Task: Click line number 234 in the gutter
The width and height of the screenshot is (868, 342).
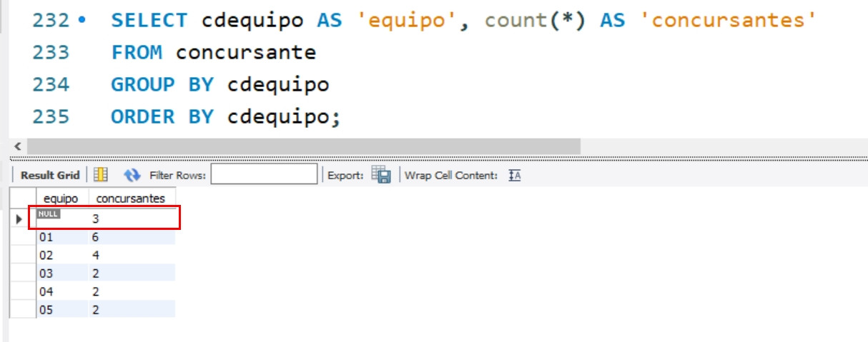Action: tap(50, 84)
